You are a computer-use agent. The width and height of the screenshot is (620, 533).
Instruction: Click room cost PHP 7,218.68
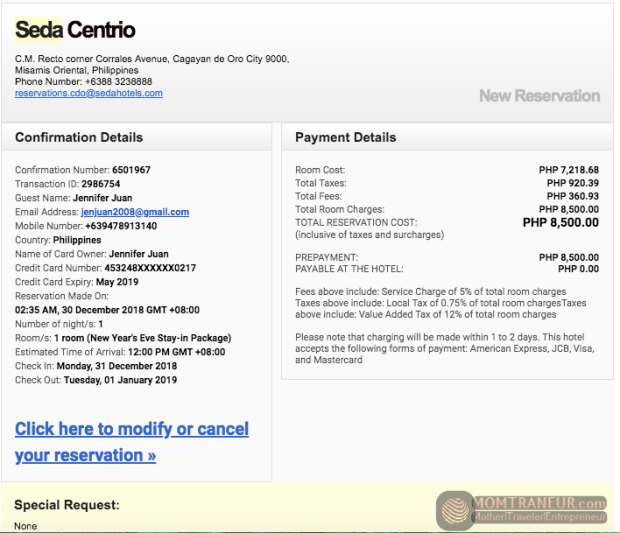[569, 170]
